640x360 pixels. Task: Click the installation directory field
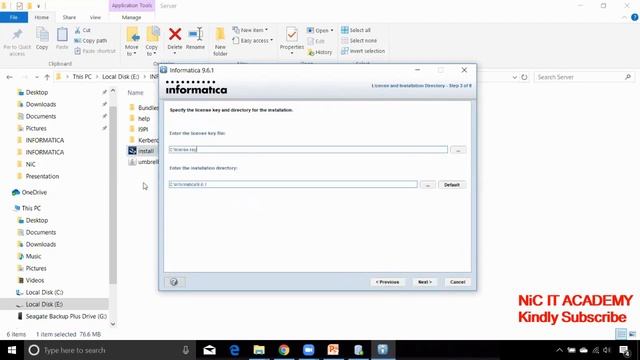click(293, 184)
